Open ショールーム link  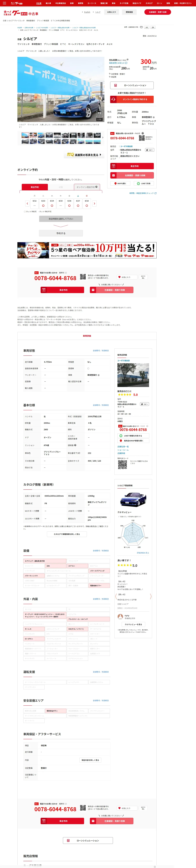[123, 450]
